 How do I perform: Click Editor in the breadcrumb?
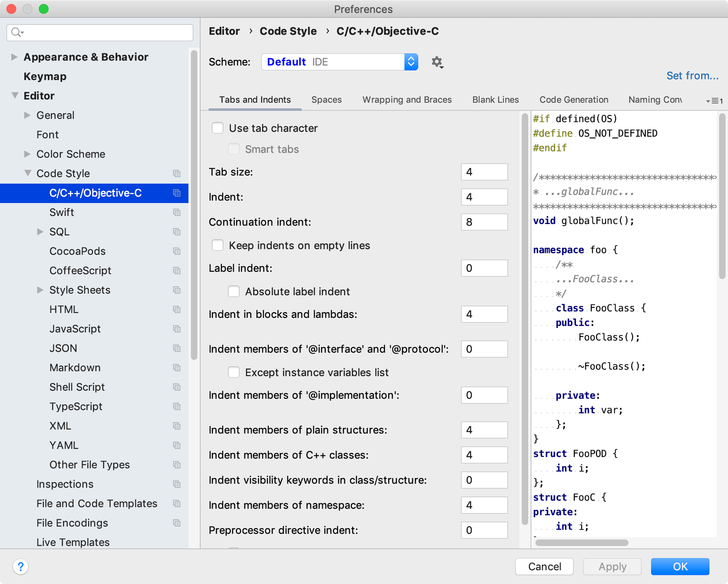[x=224, y=31]
